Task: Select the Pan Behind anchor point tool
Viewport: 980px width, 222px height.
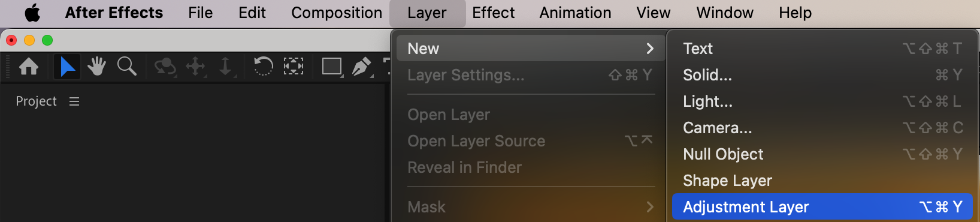Action: [293, 66]
